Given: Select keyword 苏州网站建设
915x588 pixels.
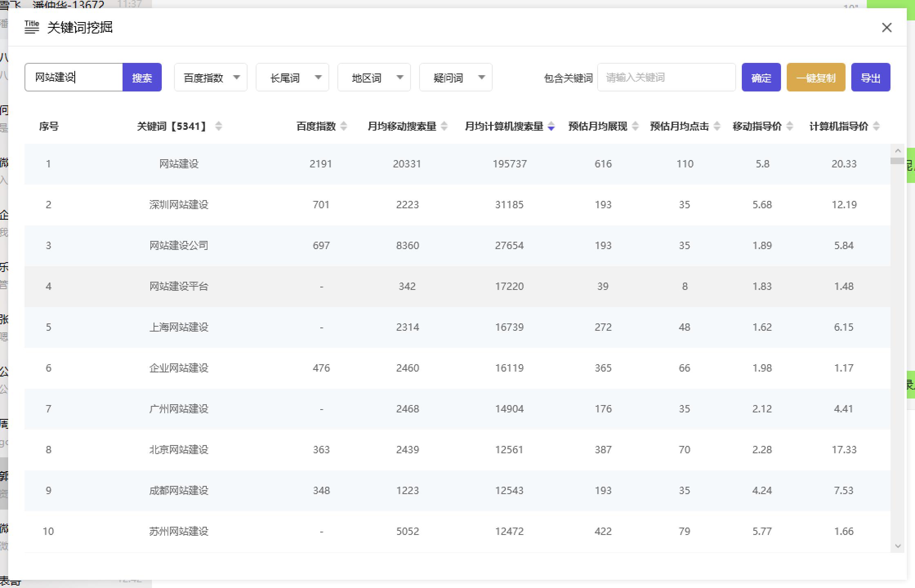Looking at the screenshot, I should [179, 531].
